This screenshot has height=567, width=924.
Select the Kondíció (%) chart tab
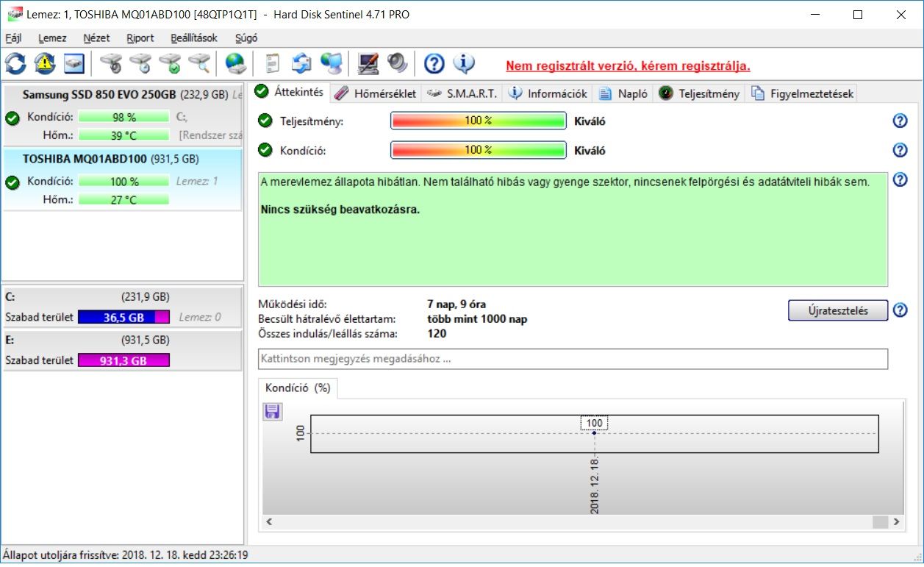(298, 388)
